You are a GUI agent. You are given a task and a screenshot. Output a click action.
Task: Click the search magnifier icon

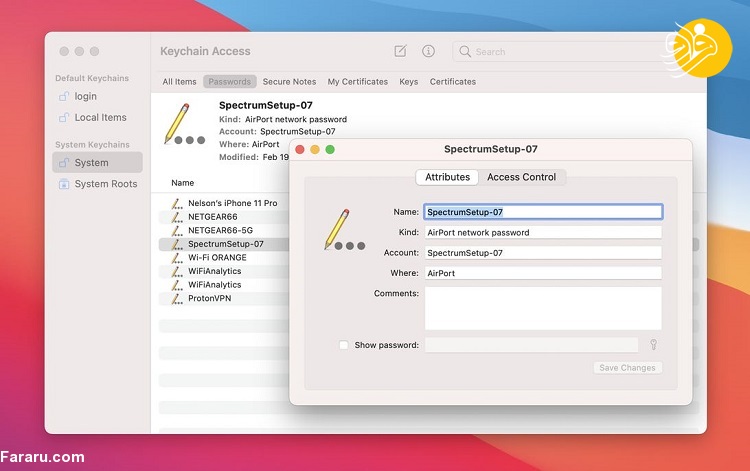tap(464, 51)
